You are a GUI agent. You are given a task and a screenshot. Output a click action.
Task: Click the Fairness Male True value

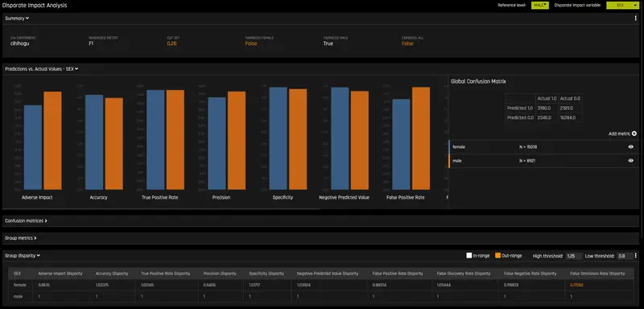tap(328, 43)
